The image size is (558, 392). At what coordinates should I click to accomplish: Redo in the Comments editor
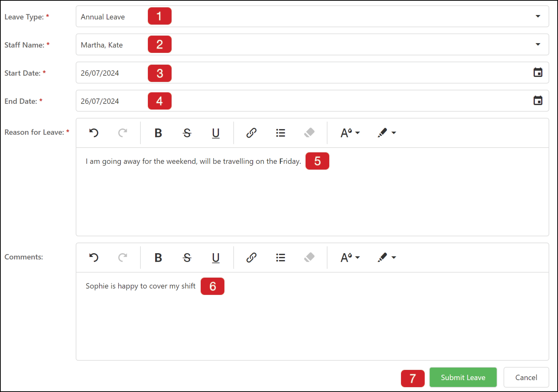(x=123, y=257)
